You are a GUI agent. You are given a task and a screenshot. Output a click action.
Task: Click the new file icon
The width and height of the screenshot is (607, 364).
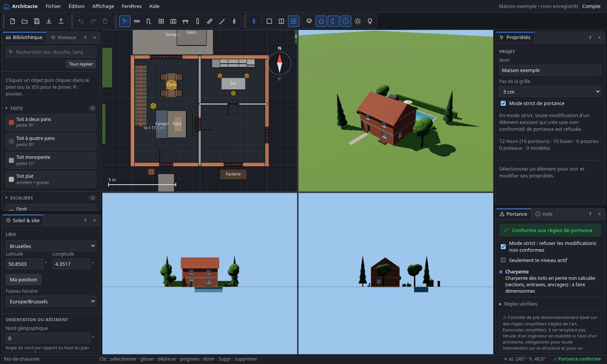13,21
